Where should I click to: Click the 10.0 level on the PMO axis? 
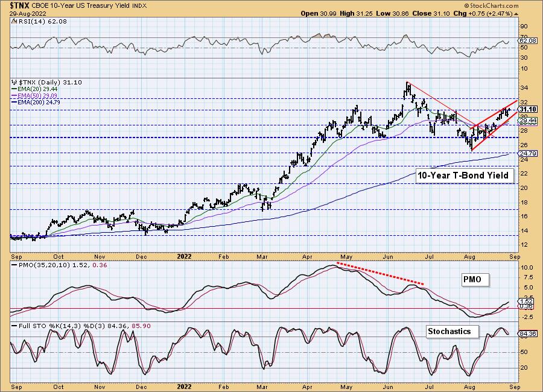pos(527,268)
